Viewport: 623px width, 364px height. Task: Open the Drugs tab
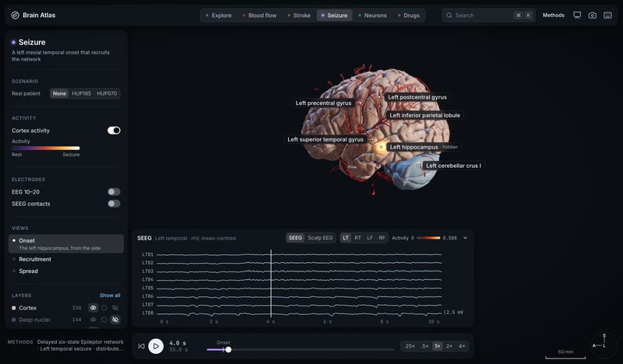point(408,15)
